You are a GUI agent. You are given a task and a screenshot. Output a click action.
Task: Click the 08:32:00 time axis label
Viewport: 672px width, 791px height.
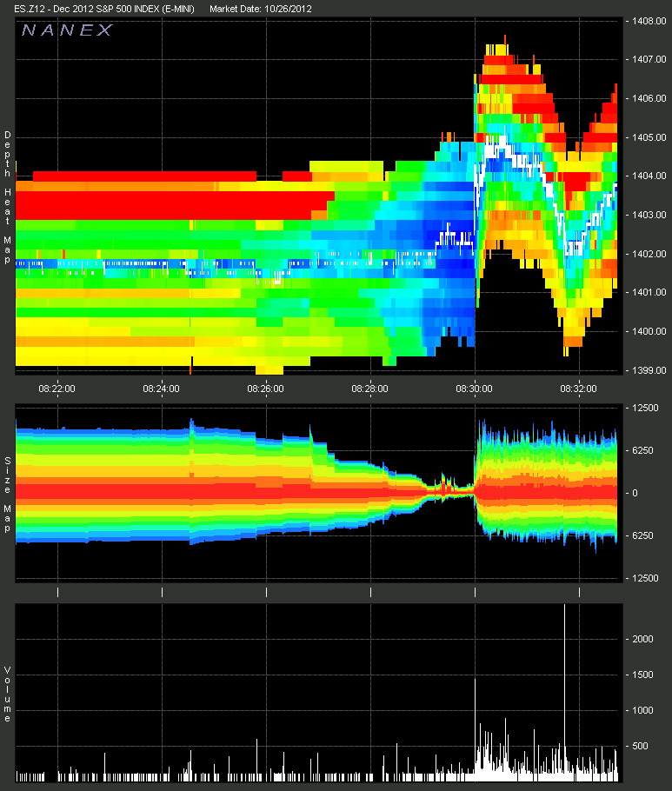point(579,389)
